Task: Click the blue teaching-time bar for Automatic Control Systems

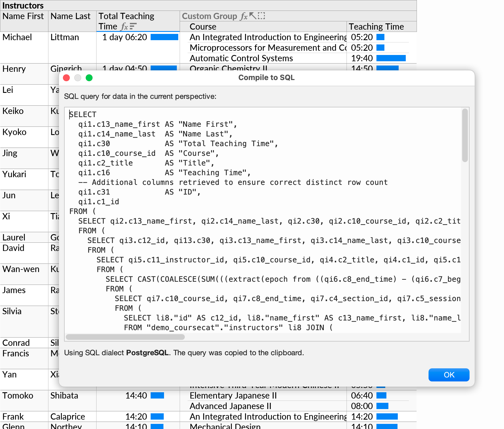Action: pyautogui.click(x=391, y=58)
